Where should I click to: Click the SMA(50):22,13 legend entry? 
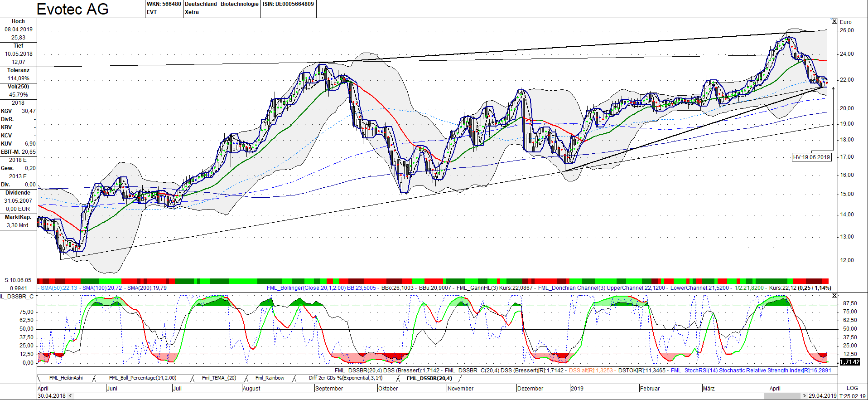[x=59, y=288]
